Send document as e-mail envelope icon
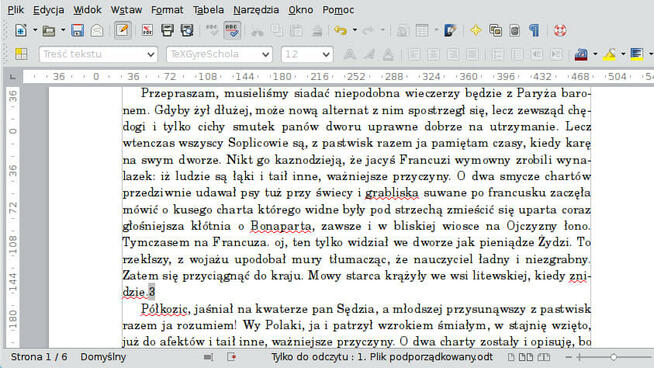Image resolution: width=654 pixels, height=368 pixels. pos(97,30)
